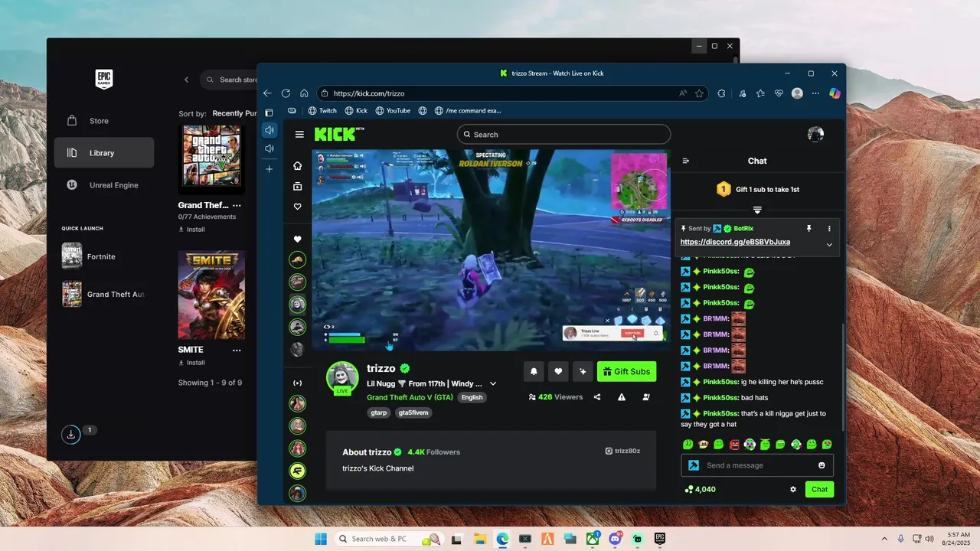
Task: Click the Windows Start button
Action: [x=321, y=539]
